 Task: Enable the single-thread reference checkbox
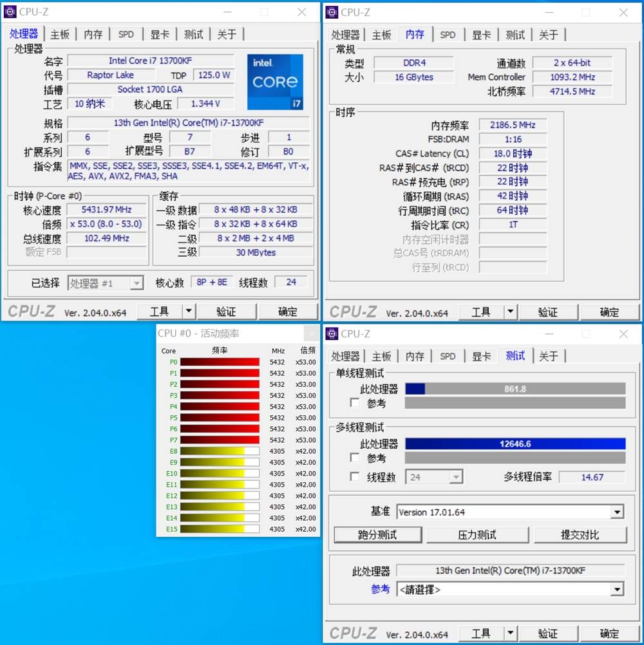click(x=354, y=403)
